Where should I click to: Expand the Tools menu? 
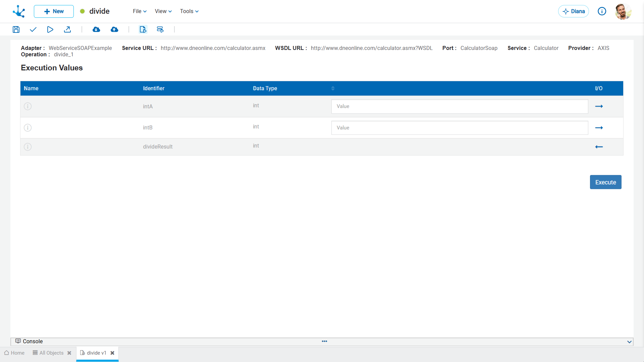click(189, 11)
